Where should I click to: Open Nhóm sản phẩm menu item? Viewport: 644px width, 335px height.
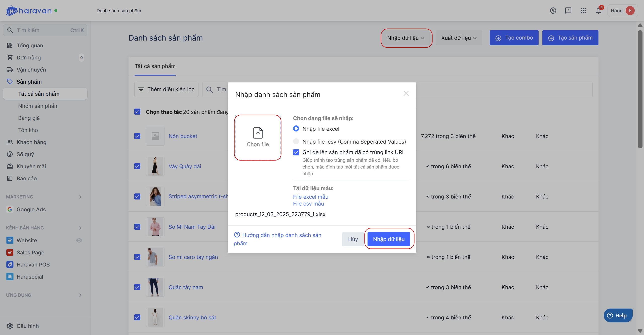click(38, 106)
